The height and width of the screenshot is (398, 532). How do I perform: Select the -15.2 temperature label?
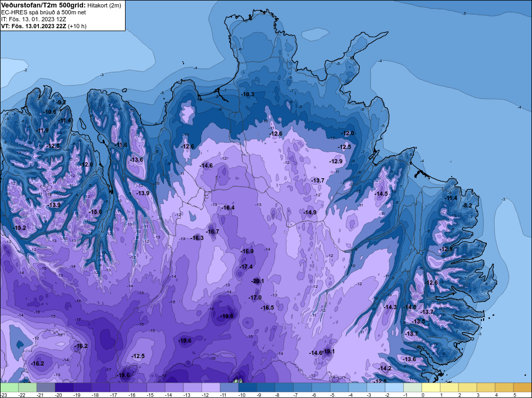point(19,228)
